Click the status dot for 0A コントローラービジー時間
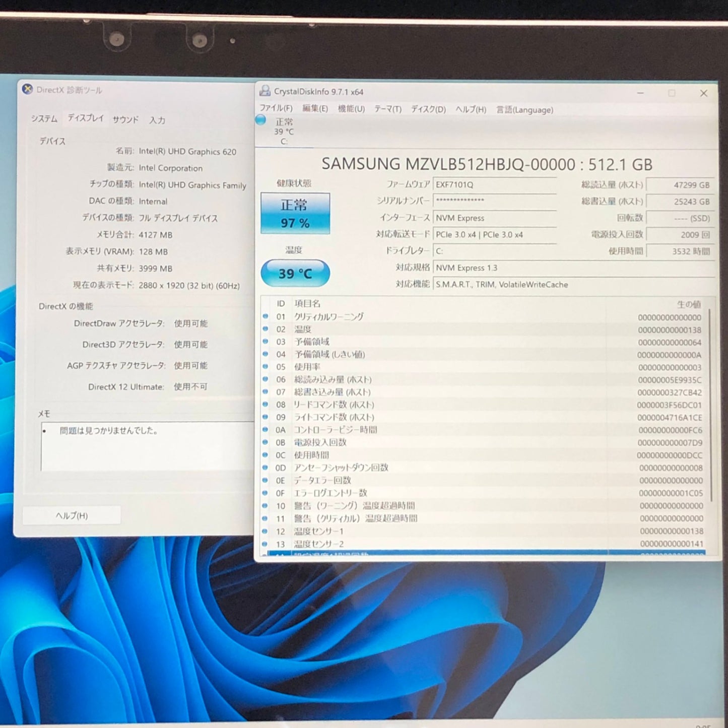 click(266, 430)
